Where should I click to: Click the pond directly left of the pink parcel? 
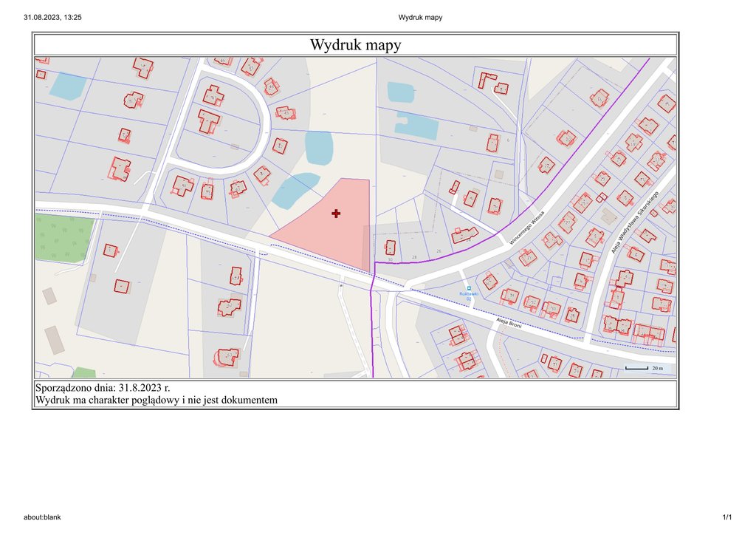[295, 191]
